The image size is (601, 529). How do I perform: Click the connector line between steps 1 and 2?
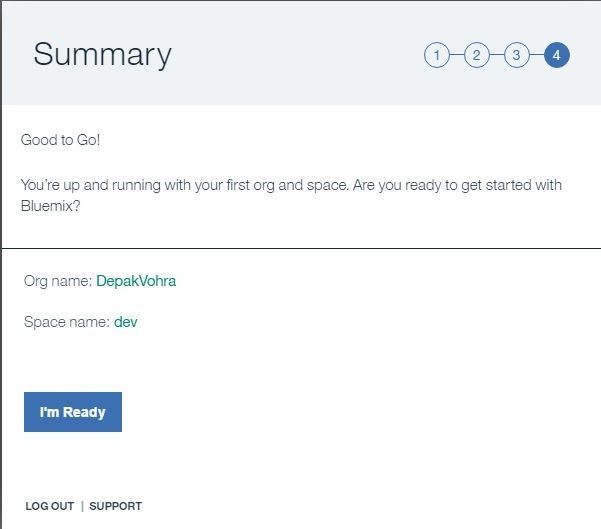click(x=456, y=55)
